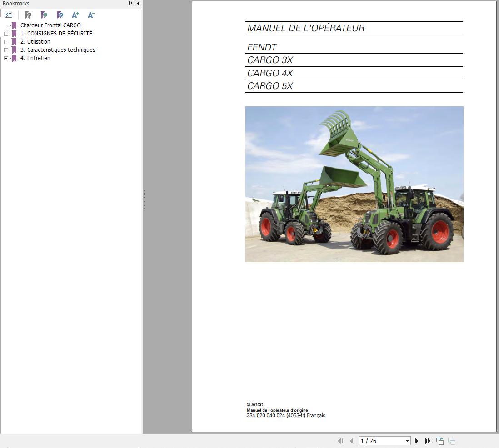Screen dimensions: 499x448
Task: Select the 3. Caractéristiques techniques bookmark
Action: [58, 50]
